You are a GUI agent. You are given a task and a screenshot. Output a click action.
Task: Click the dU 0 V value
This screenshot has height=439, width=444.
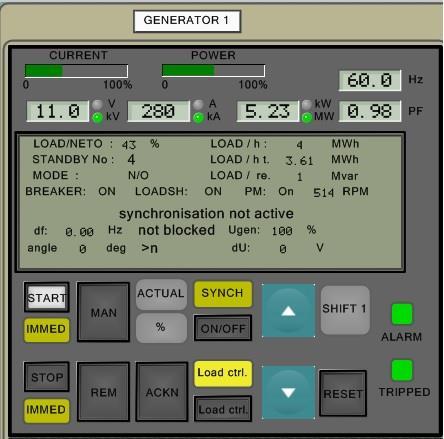click(283, 249)
